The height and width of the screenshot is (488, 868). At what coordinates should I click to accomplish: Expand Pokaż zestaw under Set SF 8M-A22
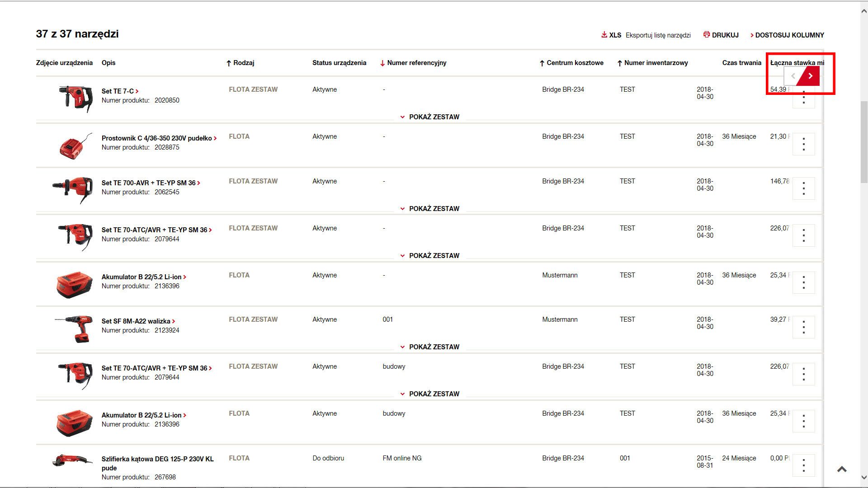click(x=429, y=347)
